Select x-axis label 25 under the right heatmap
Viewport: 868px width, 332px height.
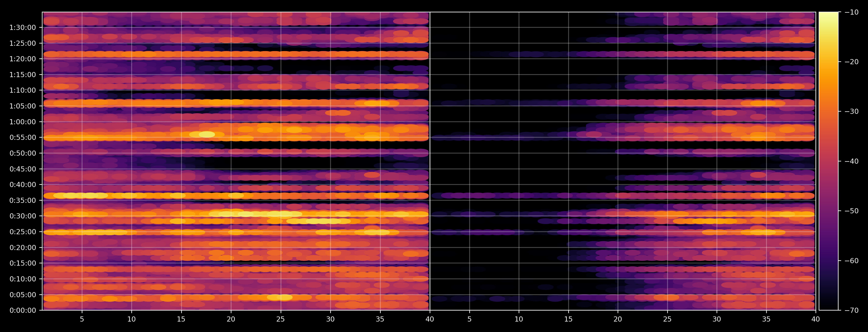667,319
